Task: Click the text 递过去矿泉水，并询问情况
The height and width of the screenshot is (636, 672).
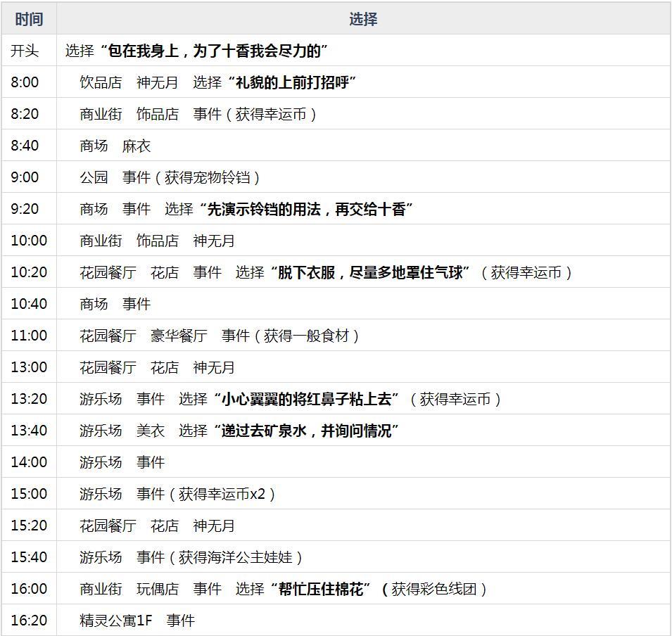Action: click(306, 431)
